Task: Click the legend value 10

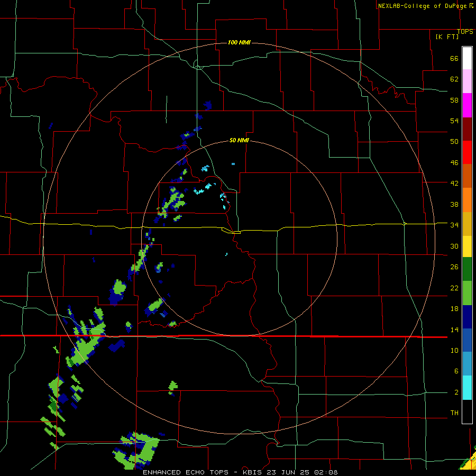Action: point(454,350)
